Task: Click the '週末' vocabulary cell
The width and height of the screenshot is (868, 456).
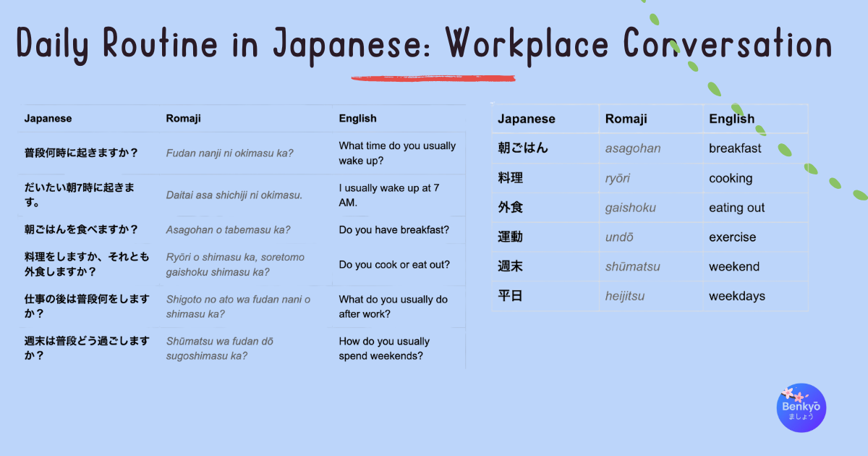Action: click(511, 266)
